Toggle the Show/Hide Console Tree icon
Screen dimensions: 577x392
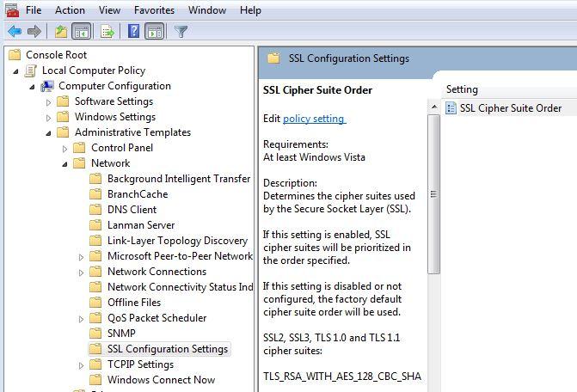point(82,32)
